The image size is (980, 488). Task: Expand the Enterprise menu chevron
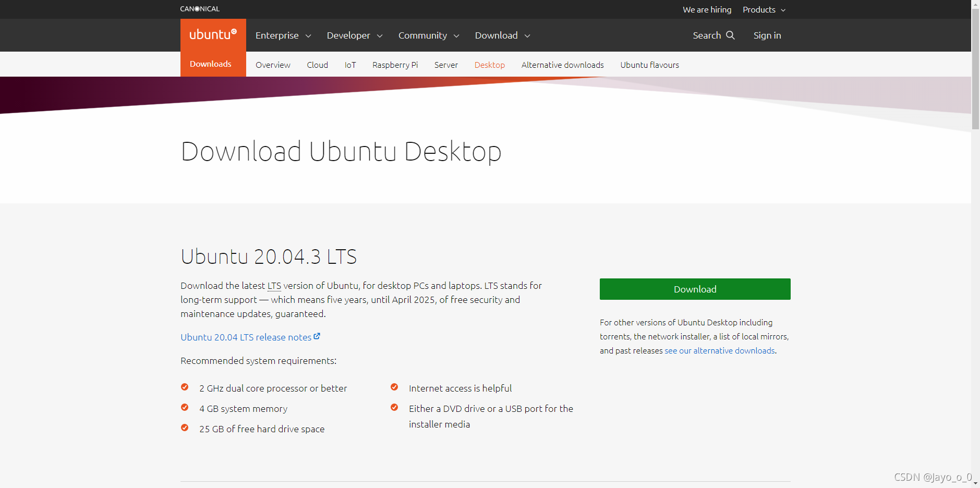tap(308, 36)
